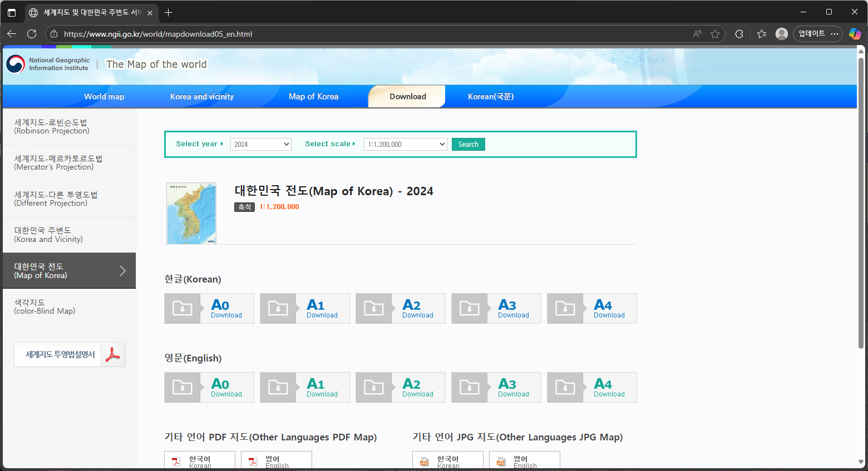Image resolution: width=868 pixels, height=471 pixels.
Task: Open the read aloud icon
Action: tap(697, 34)
